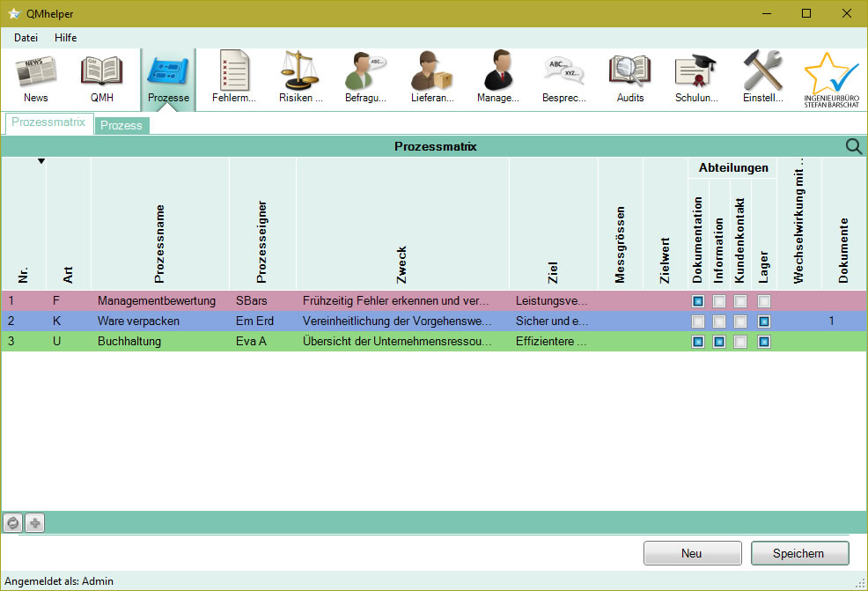The height and width of the screenshot is (591, 868).
Task: Open the Schulungen section
Action: point(695,78)
